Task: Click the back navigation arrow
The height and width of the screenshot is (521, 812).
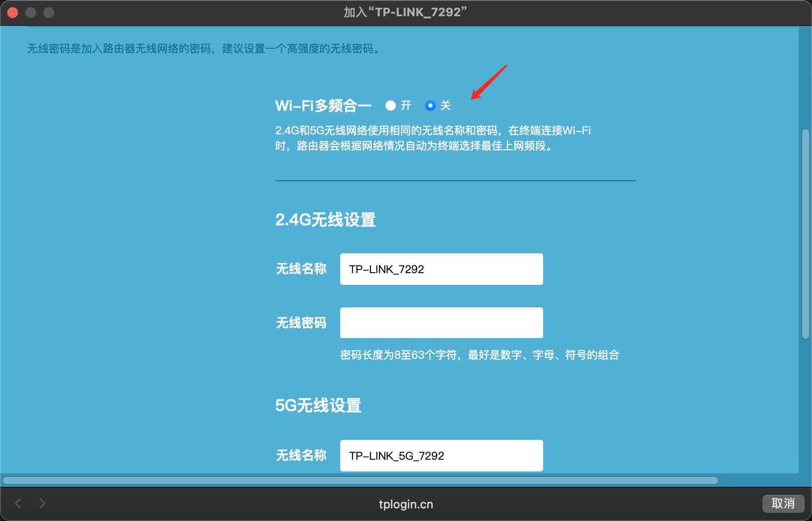Action: tap(18, 504)
